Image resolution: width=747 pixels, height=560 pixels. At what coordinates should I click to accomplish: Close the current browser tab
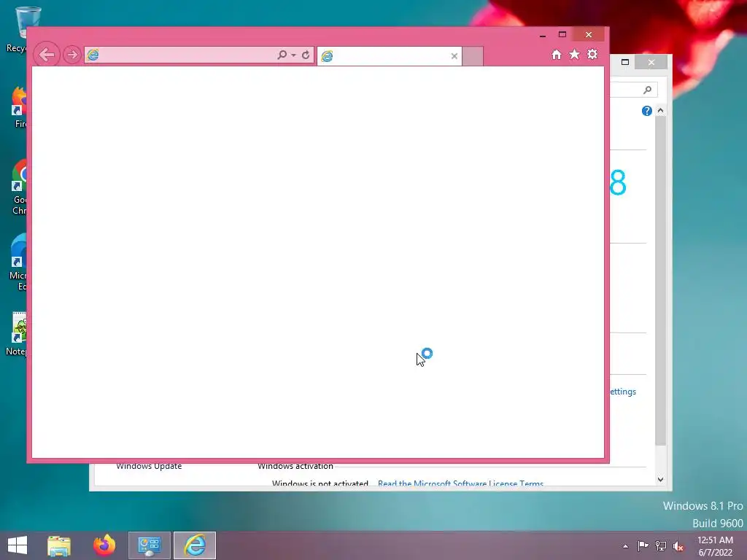point(454,56)
